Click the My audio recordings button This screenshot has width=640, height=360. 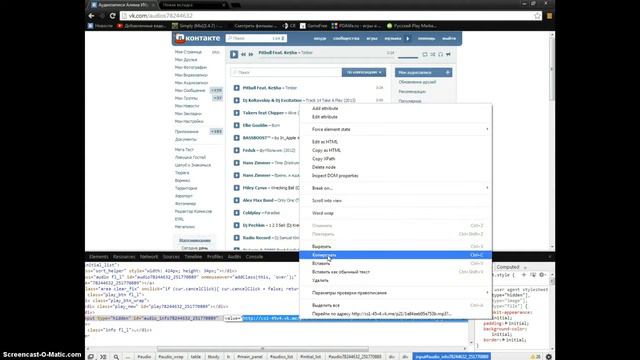(x=423, y=72)
